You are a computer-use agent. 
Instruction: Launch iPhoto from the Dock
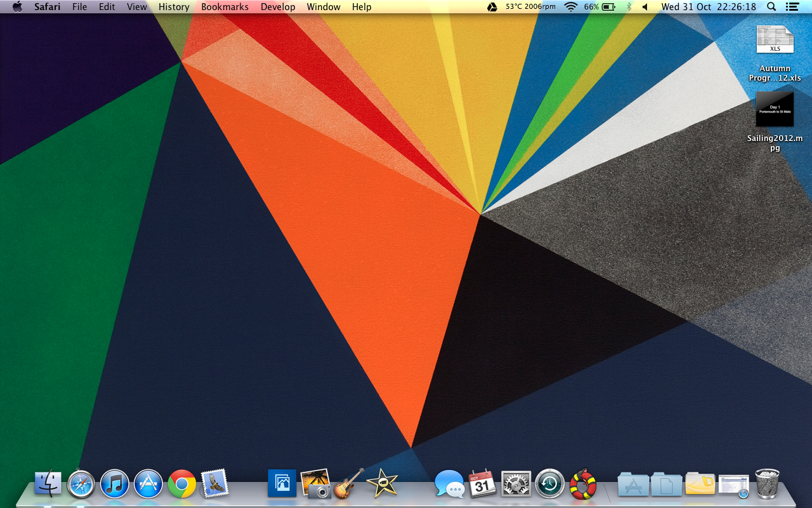[x=315, y=483]
